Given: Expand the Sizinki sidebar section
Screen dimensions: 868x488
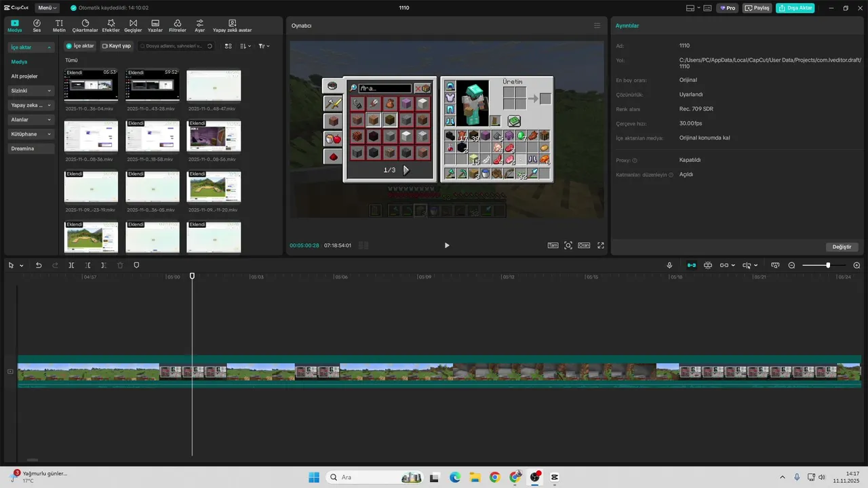Looking at the screenshot, I should (31, 91).
